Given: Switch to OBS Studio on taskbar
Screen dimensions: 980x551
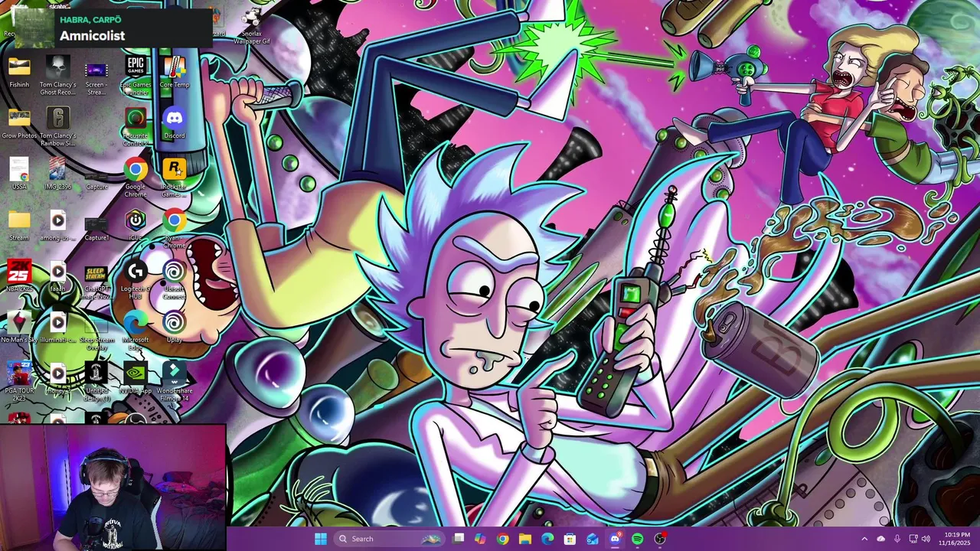Looking at the screenshot, I should pyautogui.click(x=660, y=539).
